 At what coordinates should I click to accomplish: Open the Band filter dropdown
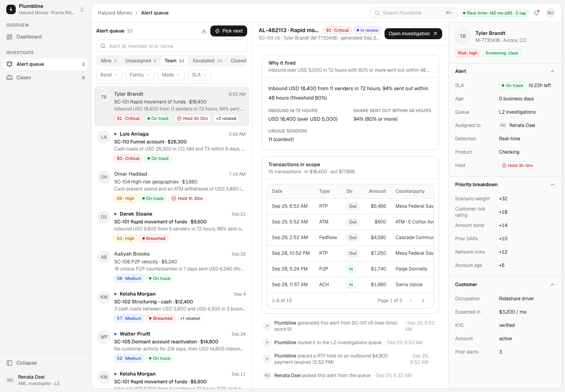point(109,75)
